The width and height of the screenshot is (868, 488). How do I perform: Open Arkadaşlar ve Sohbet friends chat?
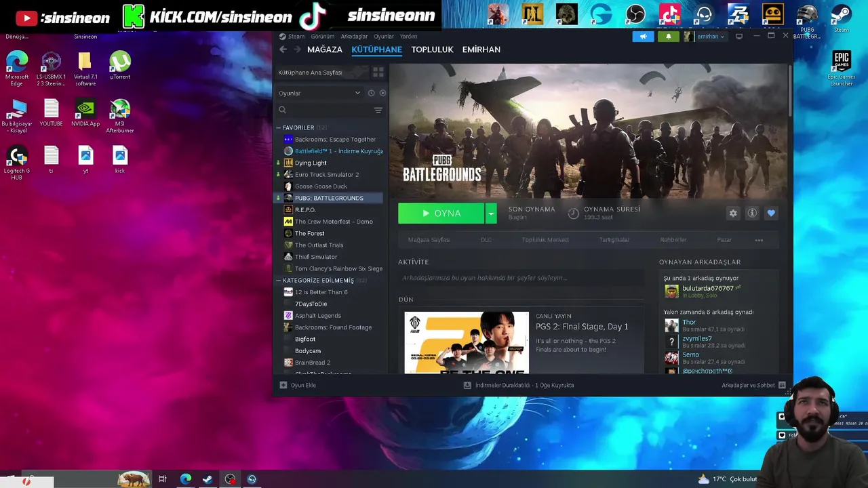[x=753, y=385]
